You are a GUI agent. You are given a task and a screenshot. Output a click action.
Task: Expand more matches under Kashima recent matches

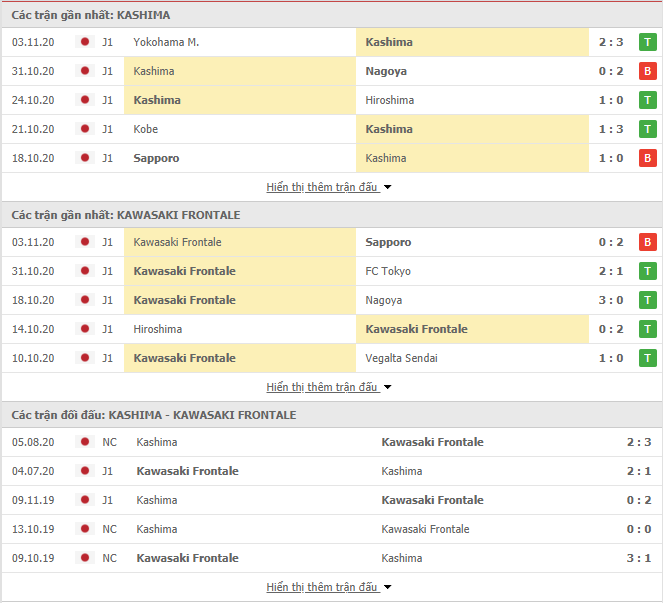coord(329,187)
